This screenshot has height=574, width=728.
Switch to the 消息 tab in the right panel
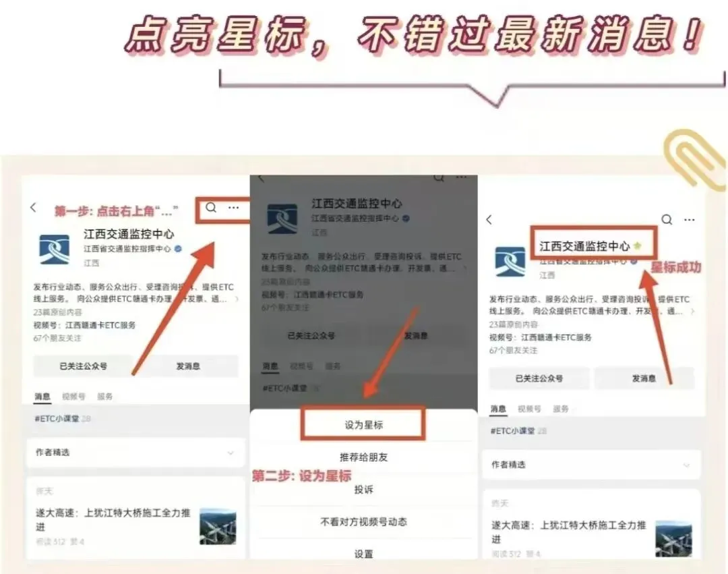[x=498, y=409]
